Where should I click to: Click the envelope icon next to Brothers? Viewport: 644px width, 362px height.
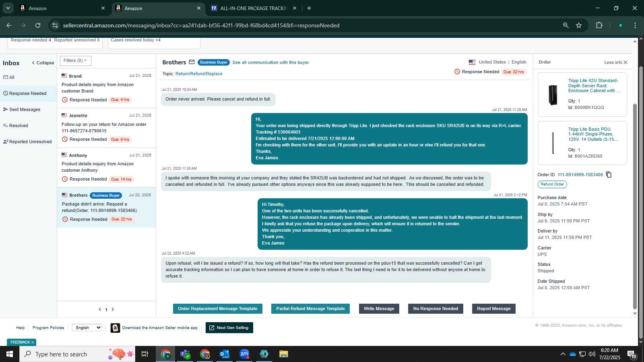192,62
